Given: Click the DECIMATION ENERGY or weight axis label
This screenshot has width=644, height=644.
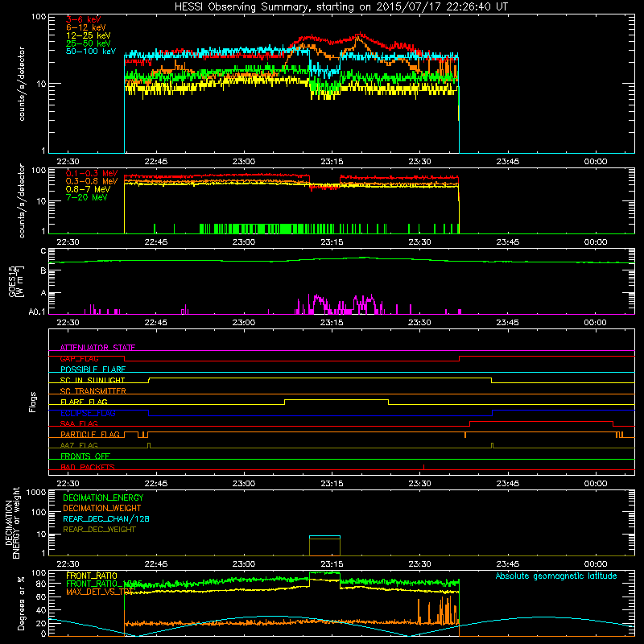Looking at the screenshot, I should coord(13,522).
